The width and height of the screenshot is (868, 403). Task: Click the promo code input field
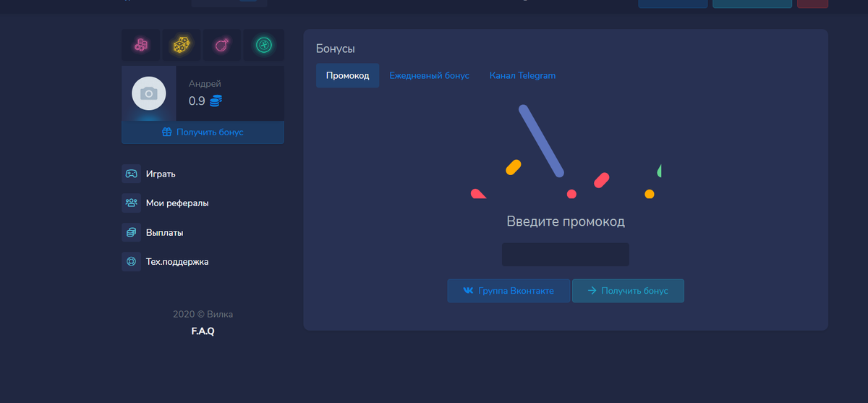click(566, 255)
